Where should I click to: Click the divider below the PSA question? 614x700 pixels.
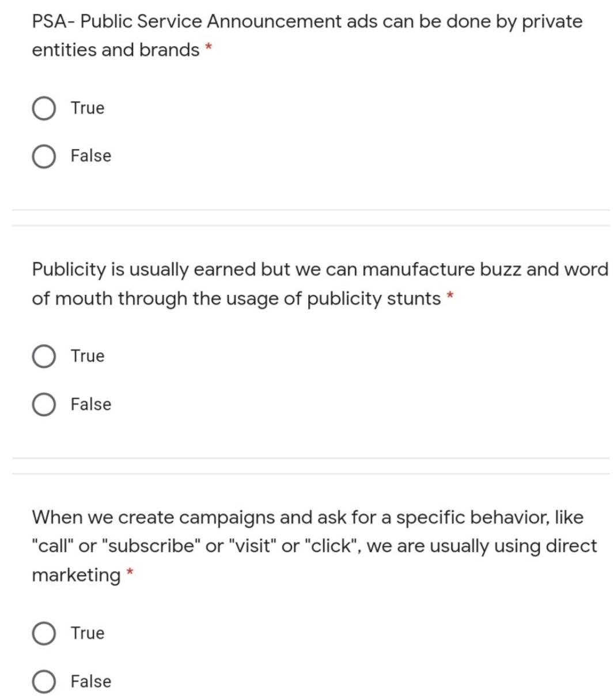coord(307,208)
